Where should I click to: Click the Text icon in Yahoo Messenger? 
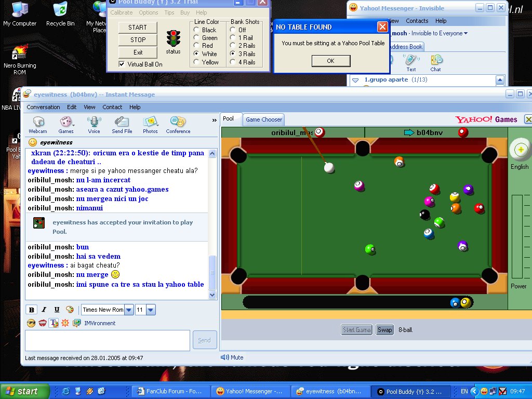tap(411, 60)
